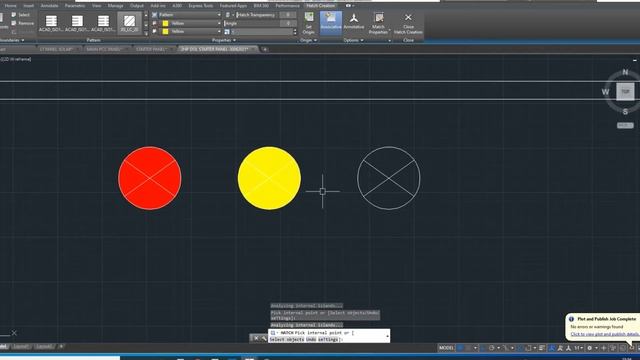
Task: Toggle the Associative hatch button
Action: coord(331,22)
